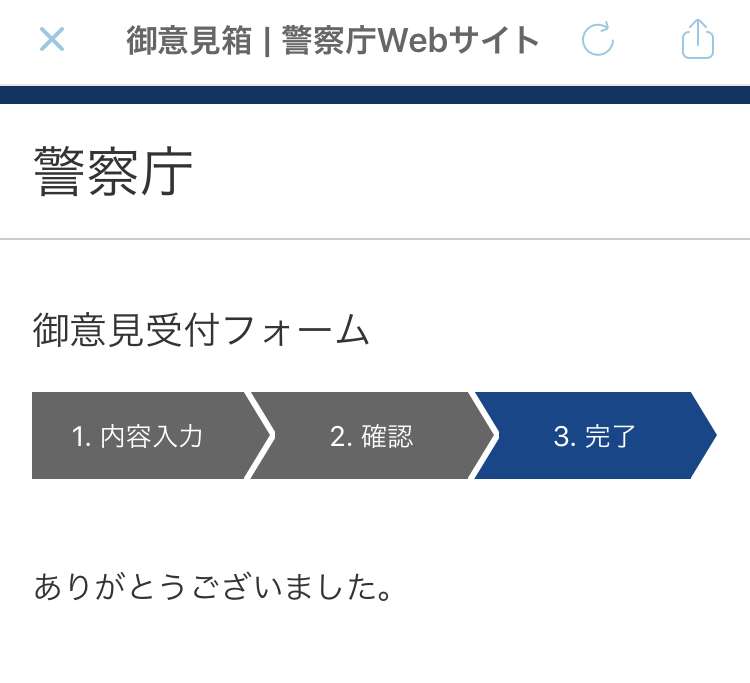This screenshot has height=683, width=750.
Task: Select step 2. 確認
Action: click(371, 436)
